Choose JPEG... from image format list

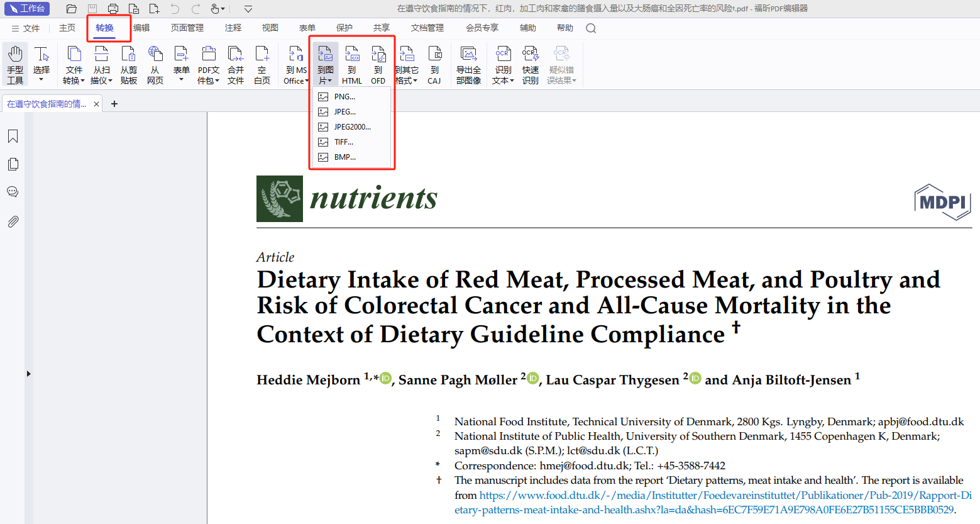click(352, 111)
